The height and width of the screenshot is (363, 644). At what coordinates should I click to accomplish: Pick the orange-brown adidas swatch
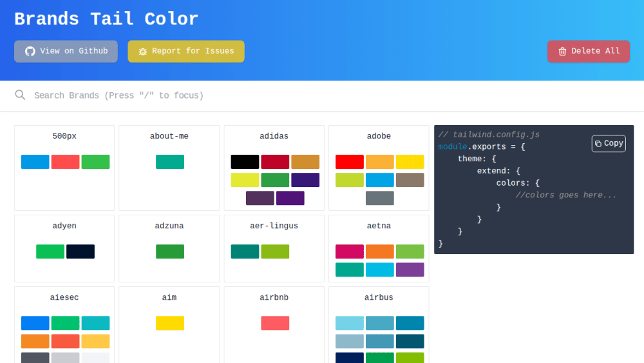tap(305, 162)
